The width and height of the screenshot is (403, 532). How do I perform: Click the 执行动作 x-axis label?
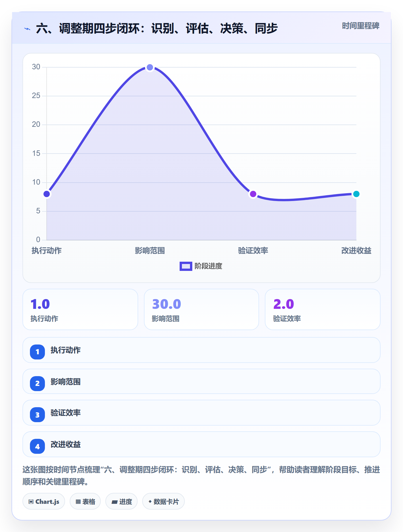[47, 251]
